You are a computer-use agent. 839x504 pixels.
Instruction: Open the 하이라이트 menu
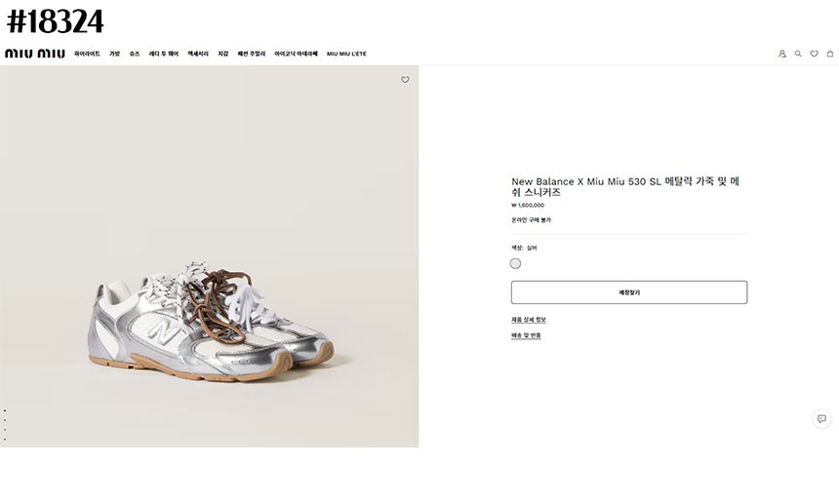(x=87, y=54)
